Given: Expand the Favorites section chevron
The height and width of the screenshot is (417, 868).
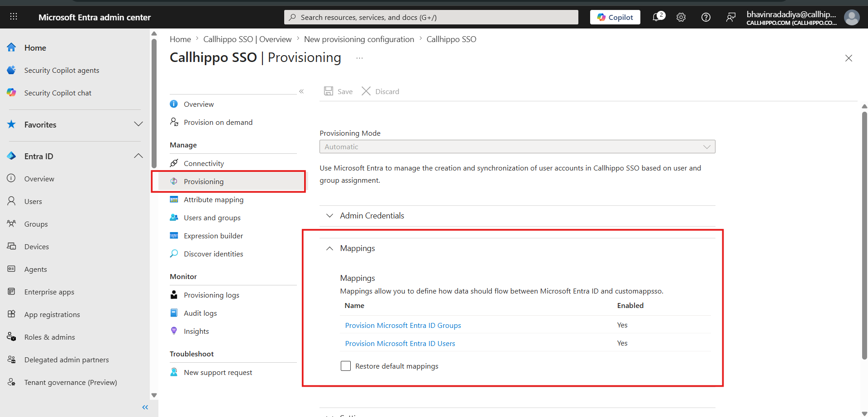Looking at the screenshot, I should [138, 124].
